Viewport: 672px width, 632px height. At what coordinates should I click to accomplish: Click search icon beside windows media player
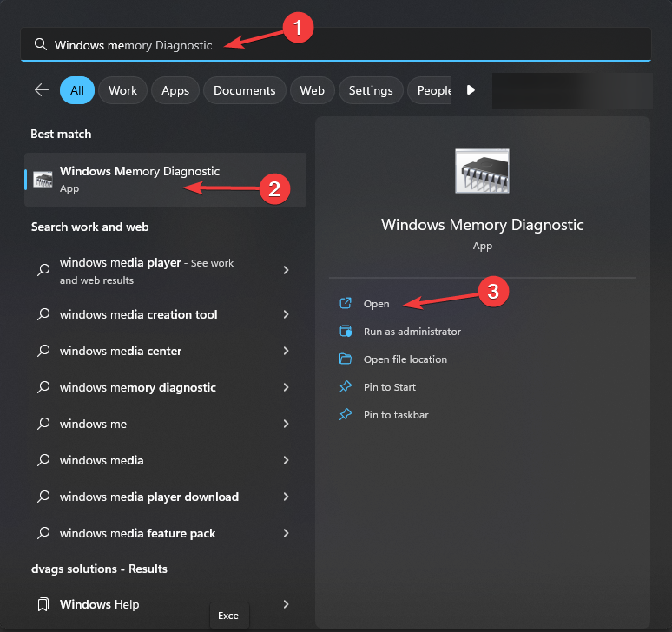click(43, 269)
